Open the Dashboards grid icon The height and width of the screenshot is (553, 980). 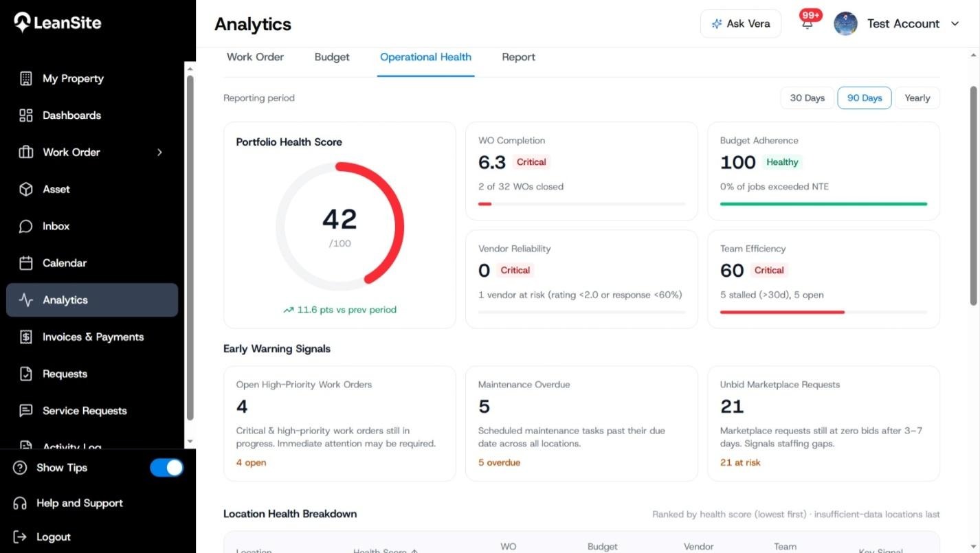tap(26, 115)
